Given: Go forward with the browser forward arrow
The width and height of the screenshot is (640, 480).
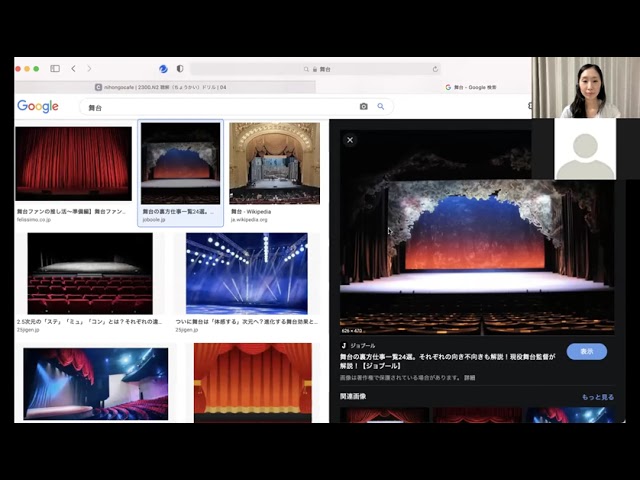Looking at the screenshot, I should coord(89,69).
